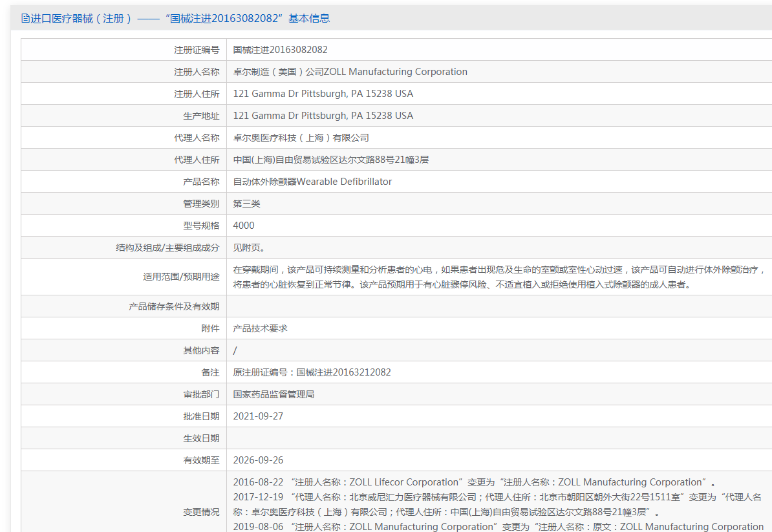Select the agent 卓尔奥医疗科技（上海）有限公司
The image size is (772, 532).
[301, 138]
